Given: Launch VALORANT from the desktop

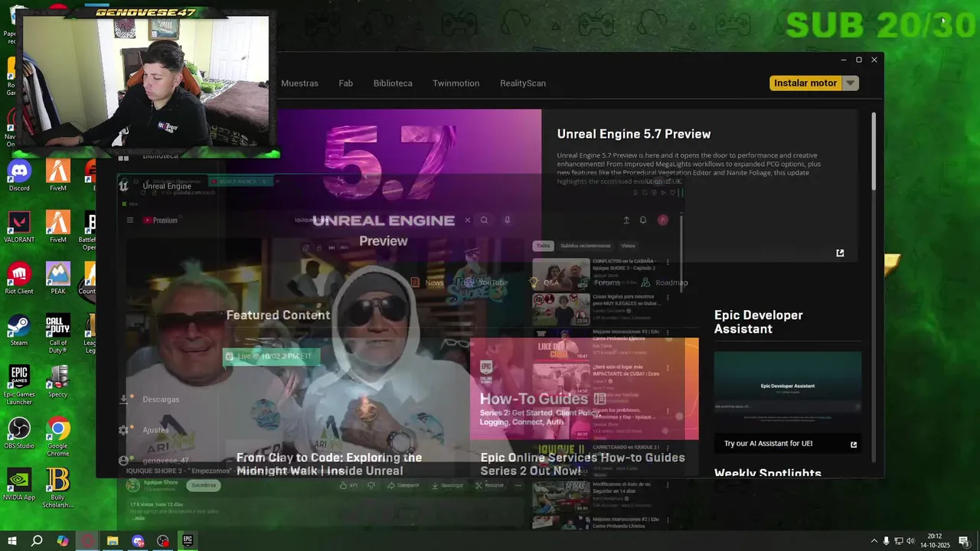Looking at the screenshot, I should point(19,227).
